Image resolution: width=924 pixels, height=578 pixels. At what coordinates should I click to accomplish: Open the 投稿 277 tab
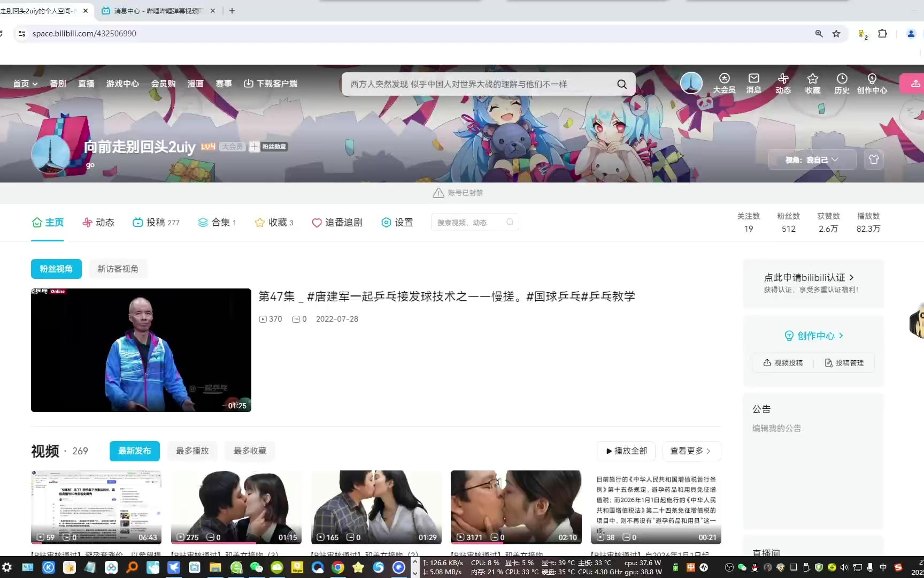pyautogui.click(x=156, y=222)
